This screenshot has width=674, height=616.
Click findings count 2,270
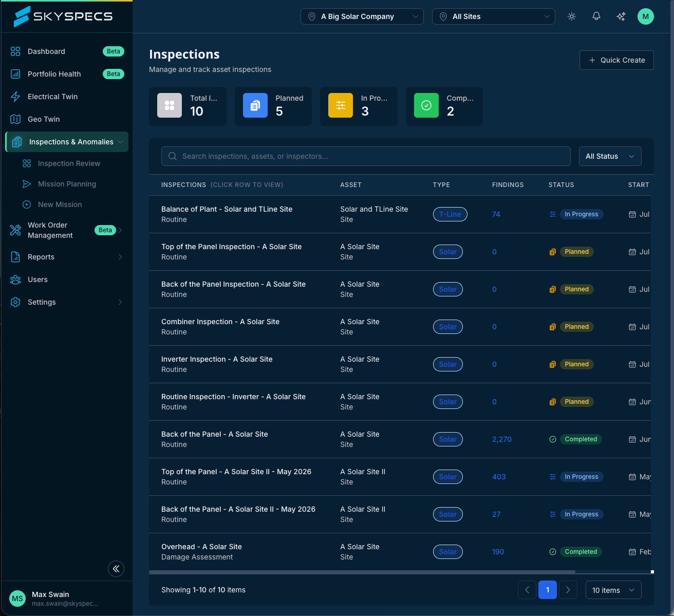[x=502, y=439]
